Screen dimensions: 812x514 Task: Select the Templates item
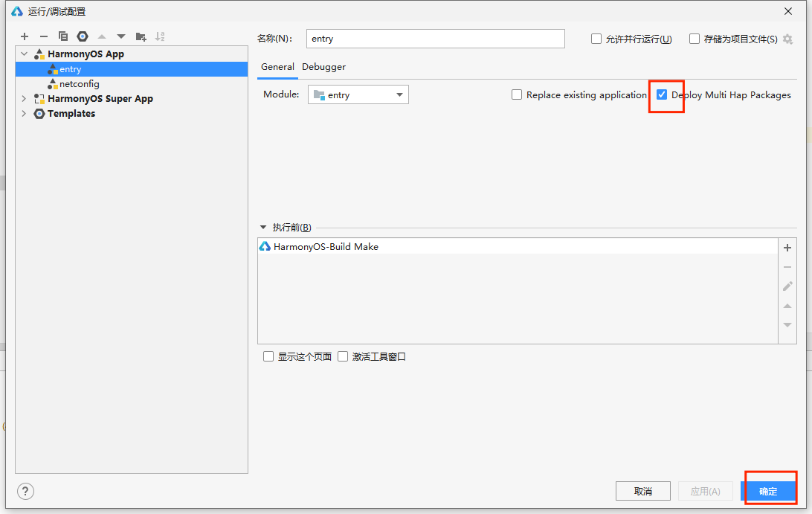[x=71, y=114]
